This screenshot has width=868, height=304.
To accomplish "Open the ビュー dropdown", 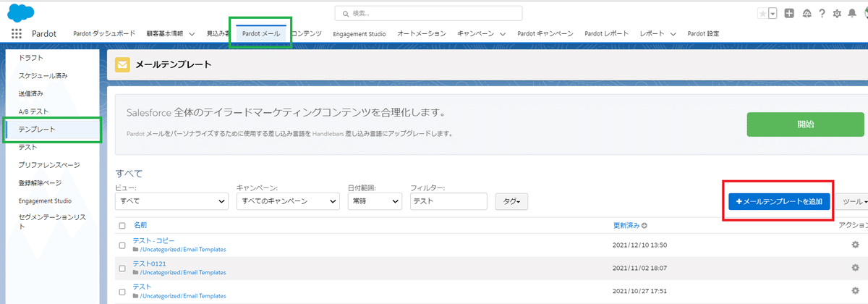I will [172, 201].
